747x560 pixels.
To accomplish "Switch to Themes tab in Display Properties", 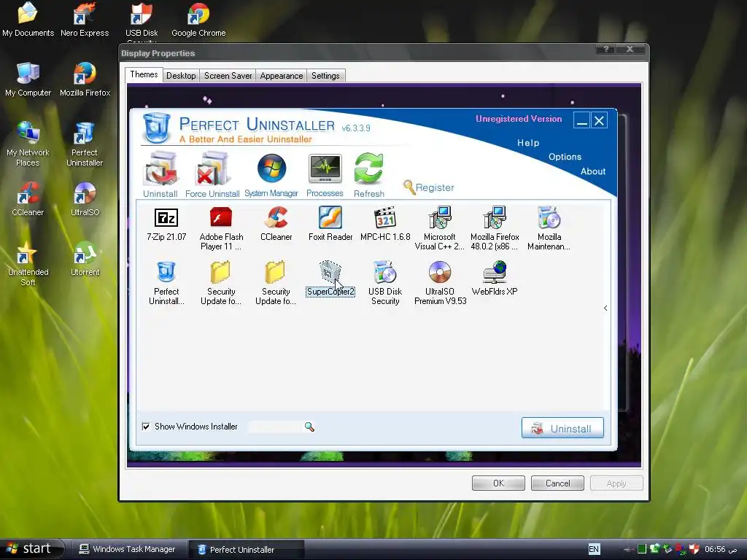I will pos(144,75).
